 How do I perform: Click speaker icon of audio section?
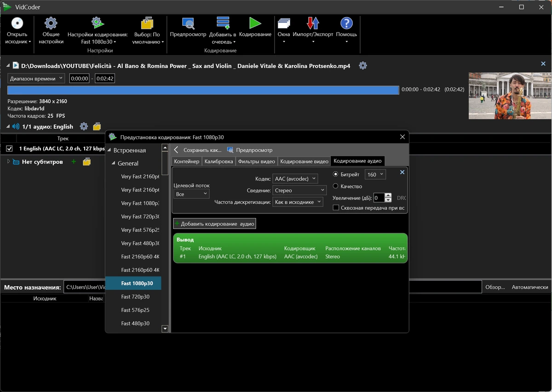click(16, 127)
